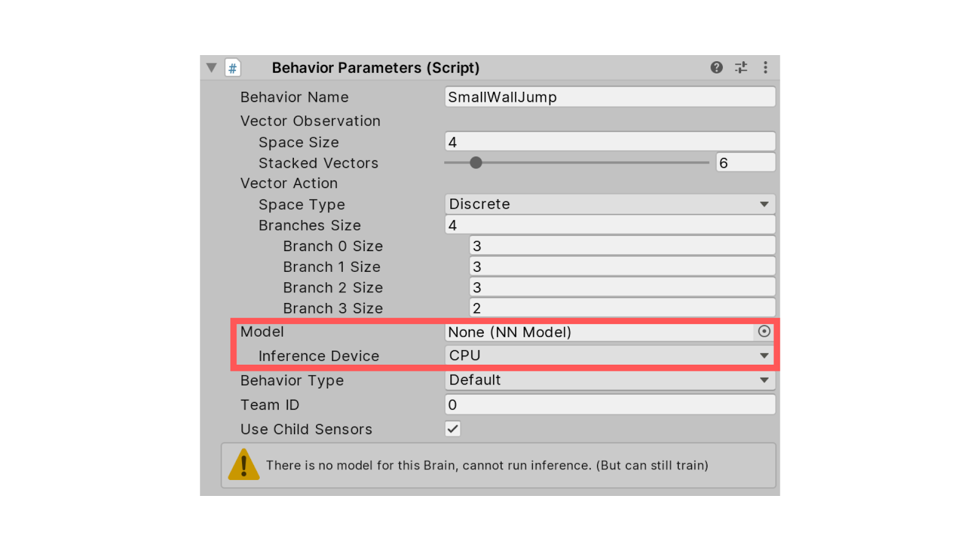Image resolution: width=980 pixels, height=551 pixels.
Task: Collapse the Behavior Parameters component foldout
Action: point(211,67)
